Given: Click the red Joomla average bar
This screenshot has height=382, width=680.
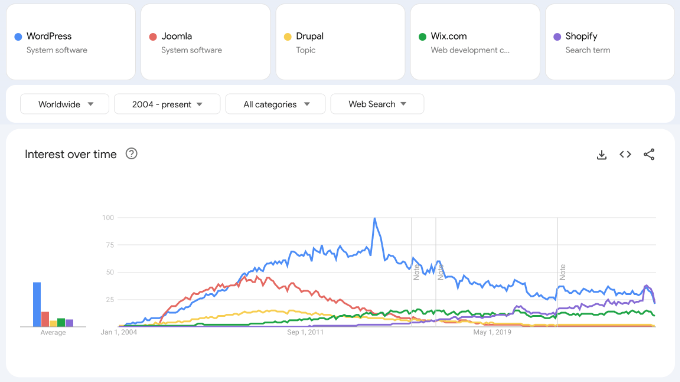Looking at the screenshot, I should [x=45, y=319].
